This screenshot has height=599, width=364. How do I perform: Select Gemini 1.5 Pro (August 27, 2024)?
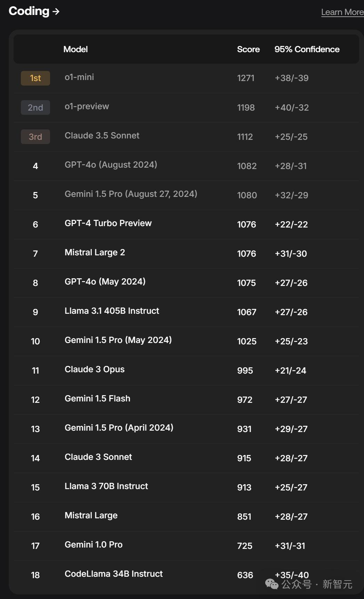pyautogui.click(x=131, y=194)
